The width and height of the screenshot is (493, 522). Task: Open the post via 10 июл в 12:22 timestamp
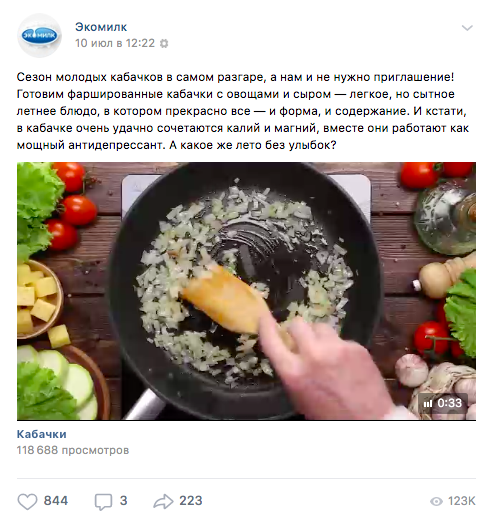pyautogui.click(x=115, y=43)
